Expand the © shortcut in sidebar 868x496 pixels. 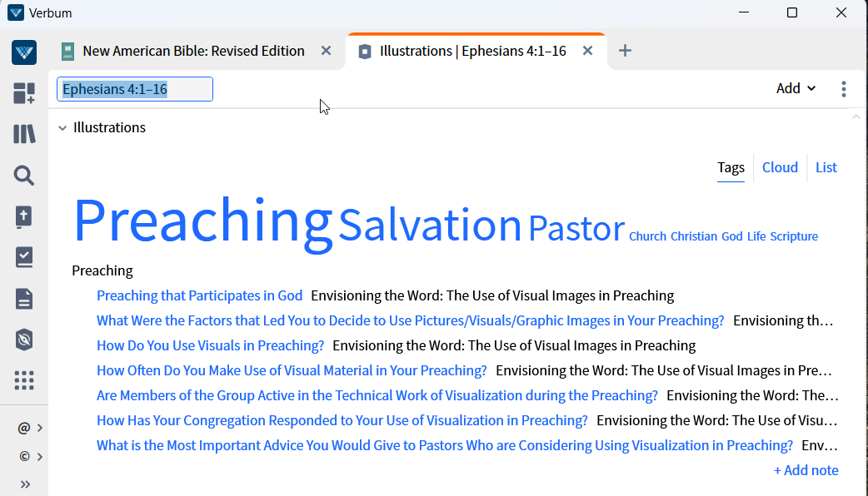pyautogui.click(x=30, y=456)
